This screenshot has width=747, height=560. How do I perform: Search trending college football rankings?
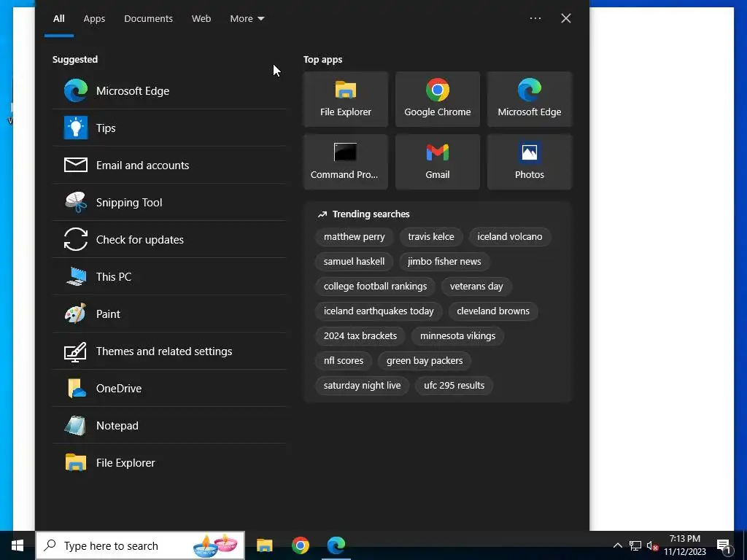(375, 286)
